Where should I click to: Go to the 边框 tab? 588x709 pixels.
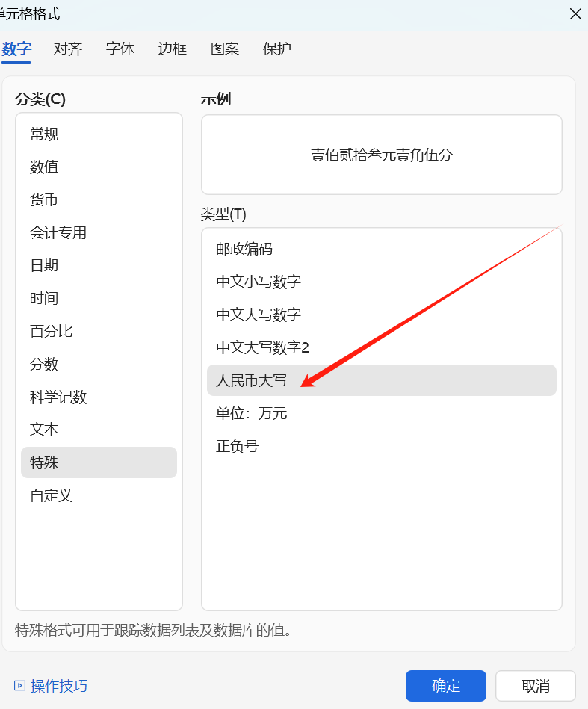(x=173, y=49)
